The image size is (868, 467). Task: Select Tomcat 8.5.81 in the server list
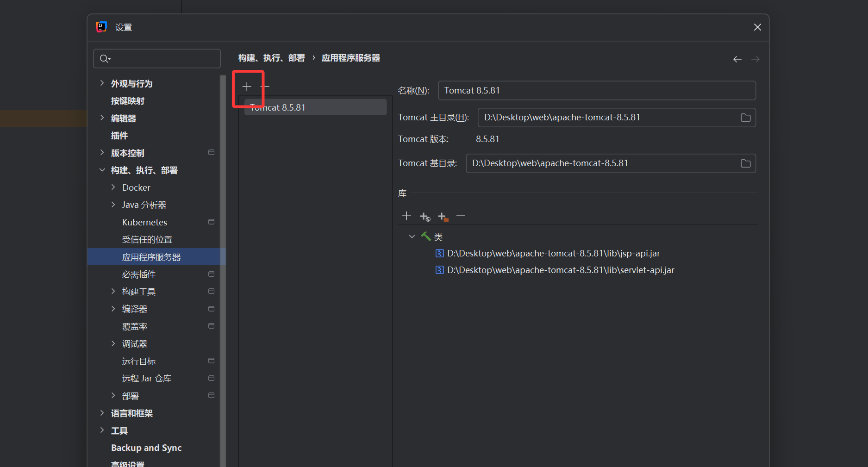tap(316, 107)
